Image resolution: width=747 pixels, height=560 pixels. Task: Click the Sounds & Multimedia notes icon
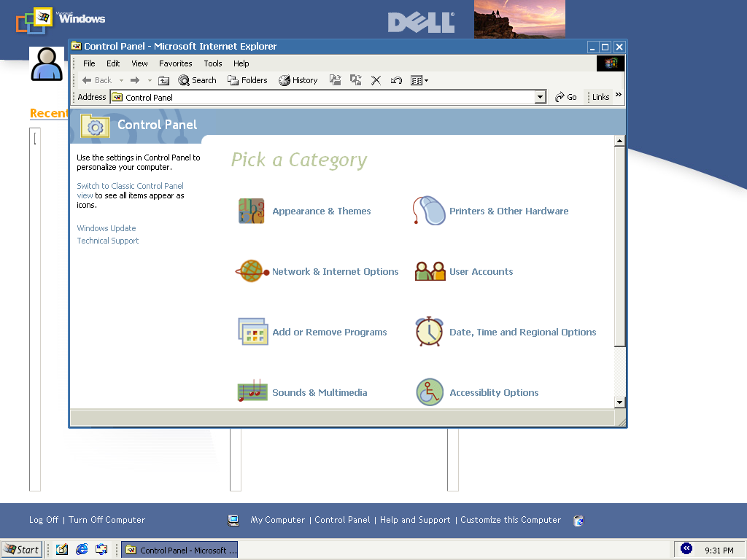click(252, 391)
